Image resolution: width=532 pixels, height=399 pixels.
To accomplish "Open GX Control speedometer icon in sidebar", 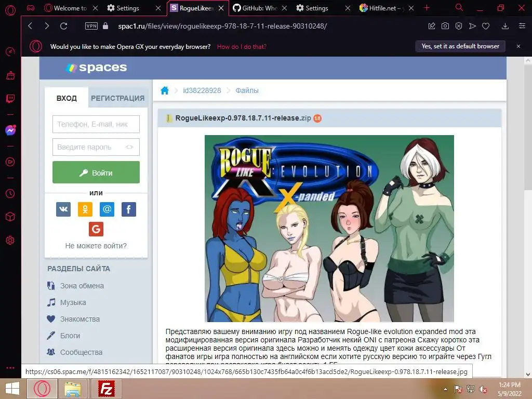I will tap(10, 52).
